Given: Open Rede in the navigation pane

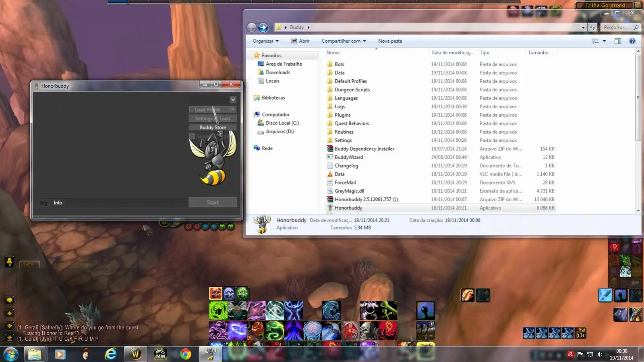Looking at the screenshot, I should (267, 149).
